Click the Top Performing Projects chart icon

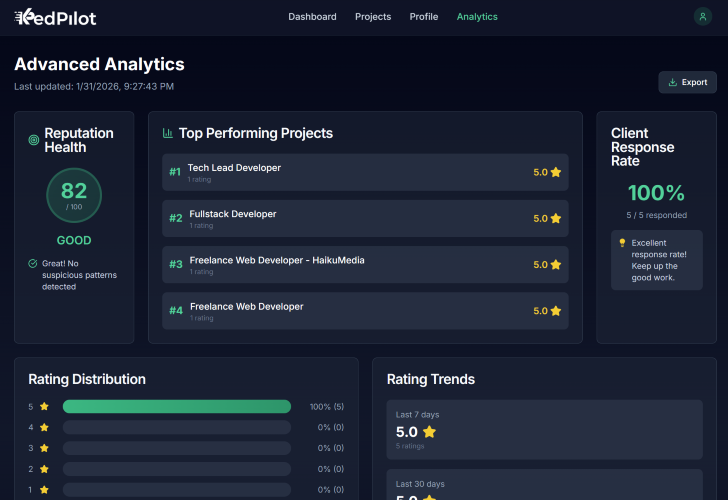[x=168, y=133]
